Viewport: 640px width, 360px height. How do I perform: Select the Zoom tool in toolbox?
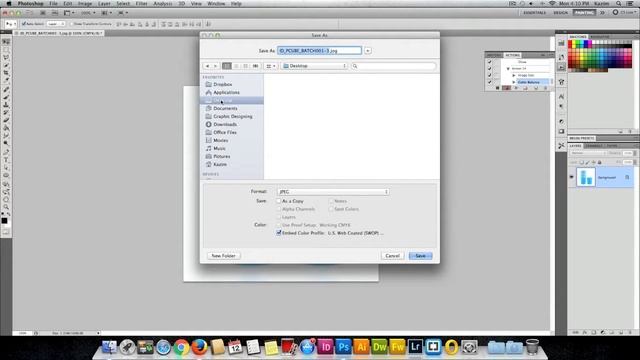point(6,207)
